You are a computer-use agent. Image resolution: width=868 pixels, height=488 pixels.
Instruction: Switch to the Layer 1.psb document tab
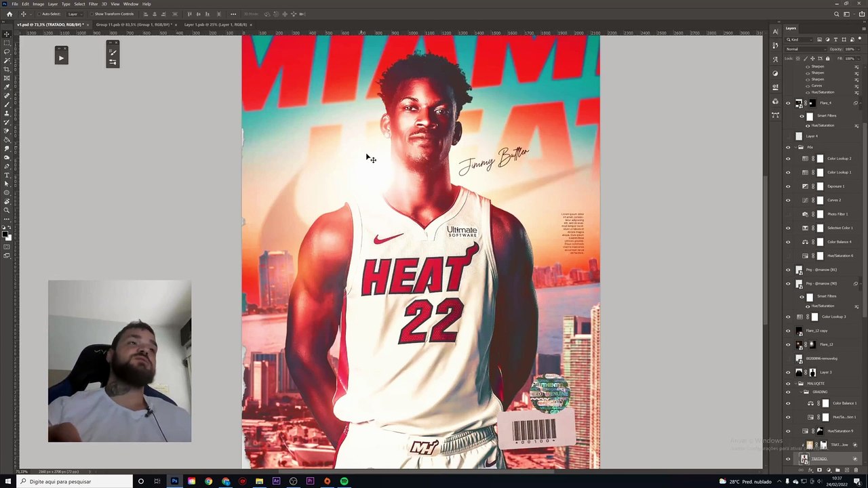pyautogui.click(x=216, y=24)
